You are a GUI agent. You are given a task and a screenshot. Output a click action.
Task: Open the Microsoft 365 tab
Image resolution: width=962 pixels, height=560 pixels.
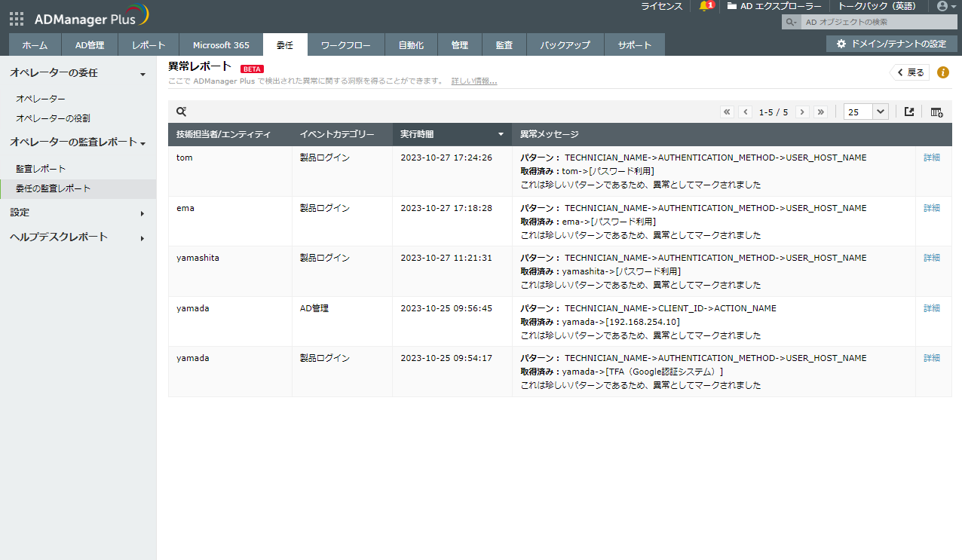click(220, 45)
